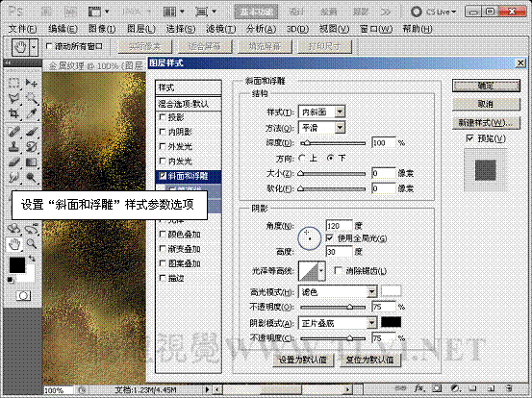Check 滚动所有窗口 scroll all windows option

pos(49,46)
